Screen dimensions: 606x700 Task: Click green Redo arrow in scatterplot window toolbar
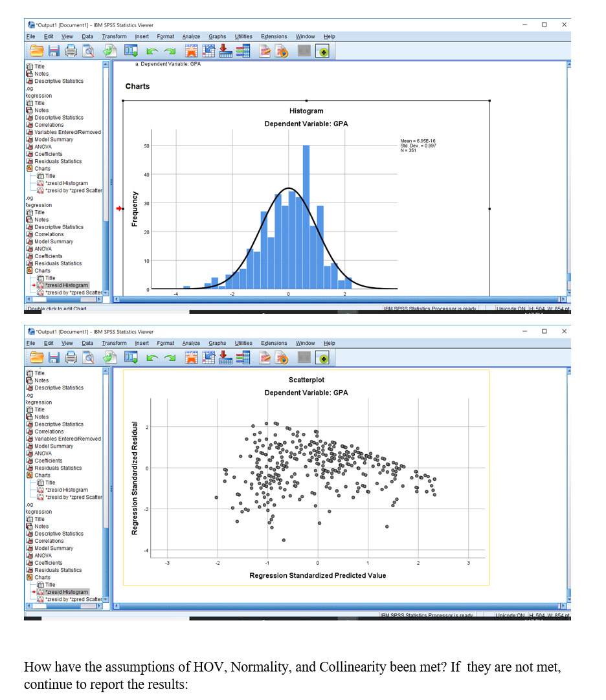170,358
